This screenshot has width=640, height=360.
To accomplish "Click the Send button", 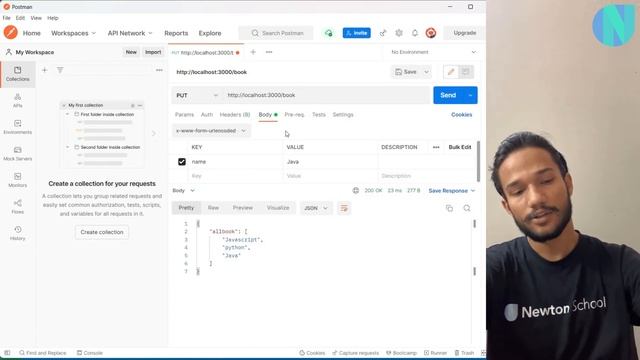I will click(448, 96).
